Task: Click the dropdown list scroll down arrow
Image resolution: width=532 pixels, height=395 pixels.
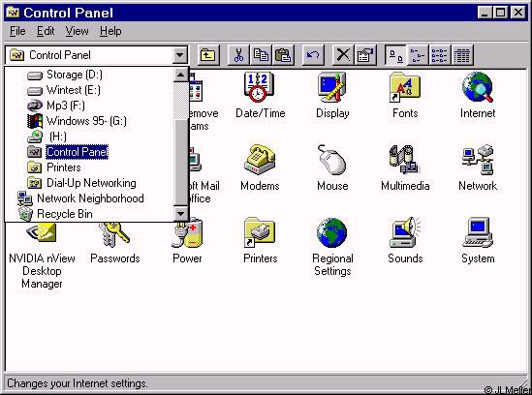Action: point(181,214)
